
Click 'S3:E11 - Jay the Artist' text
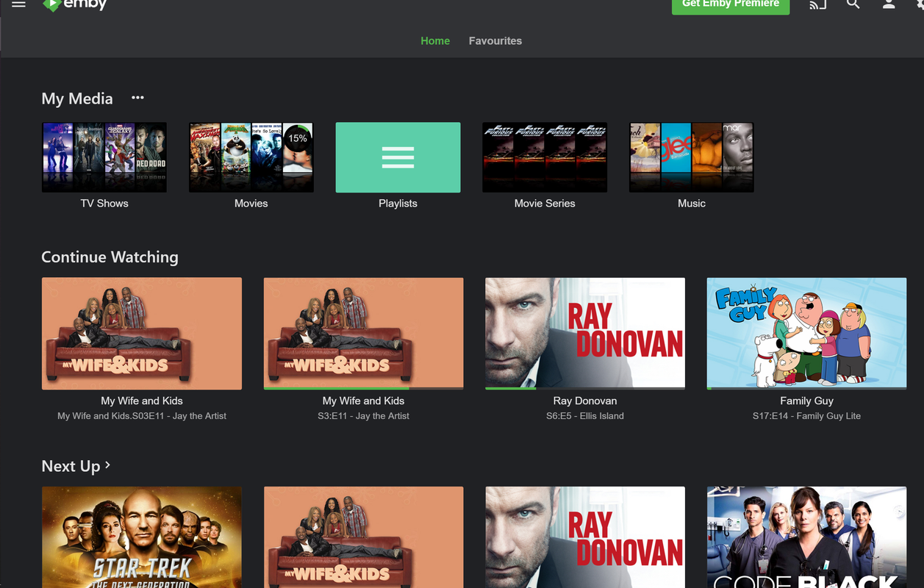coord(364,416)
